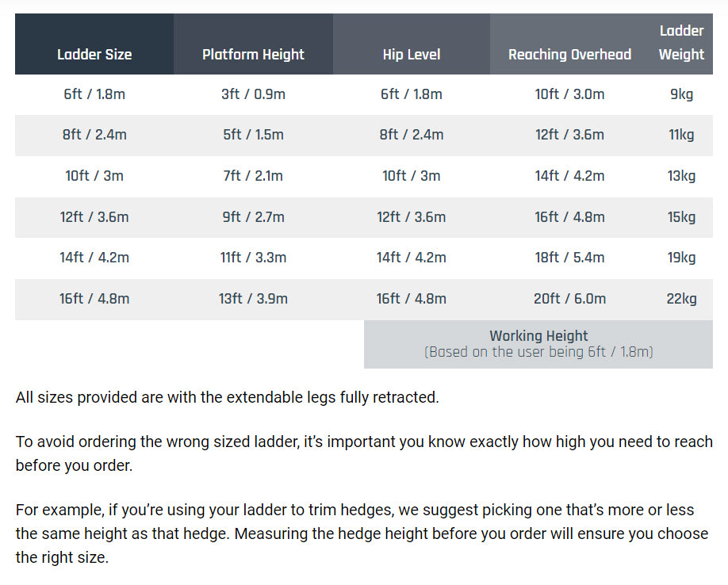The image size is (728, 585).
Task: Click the 13ft / 3.9m platform height cell
Action: click(253, 299)
